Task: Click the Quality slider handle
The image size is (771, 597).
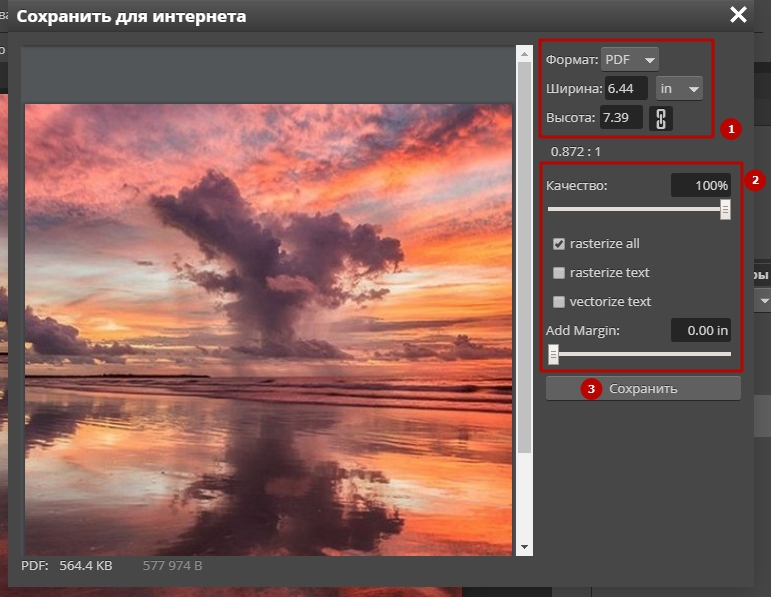Action: pos(725,209)
